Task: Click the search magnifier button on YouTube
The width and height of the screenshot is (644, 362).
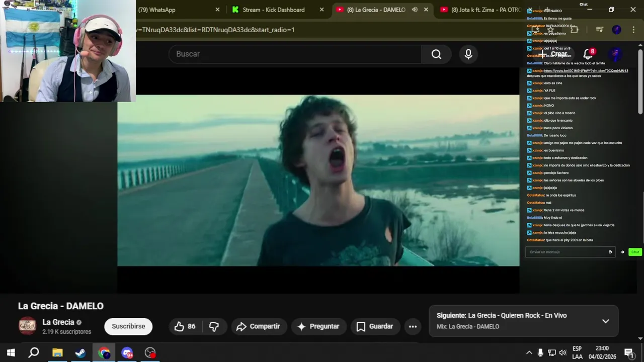Action: tap(436, 54)
